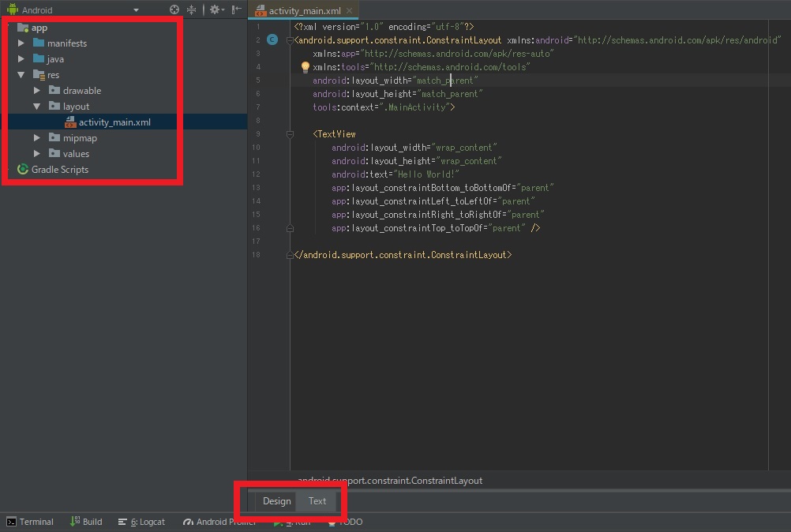Open the Terminal tool window
The height and width of the screenshot is (532, 791).
[x=30, y=522]
